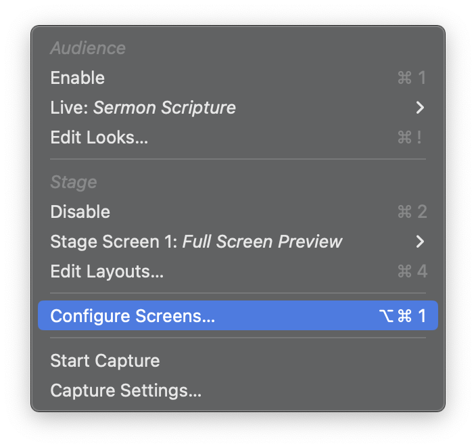Viewport: 476px width, 448px height.
Task: Click the italic Full Screen Preview layout name
Action: click(262, 242)
